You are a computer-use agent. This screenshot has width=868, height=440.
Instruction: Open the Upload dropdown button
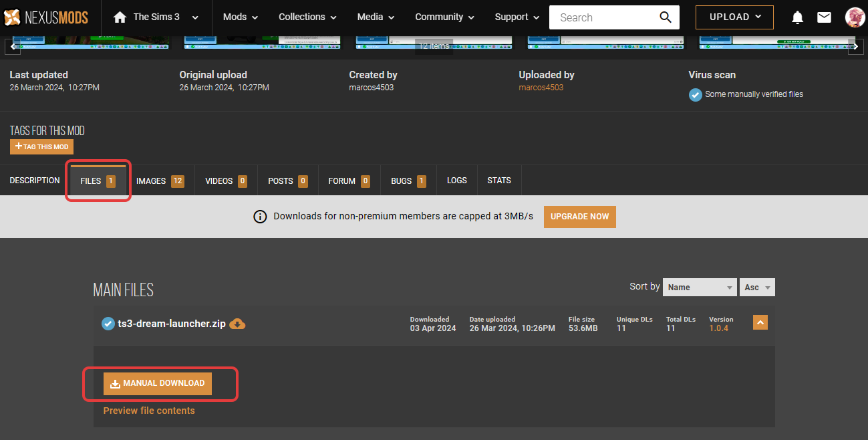[x=734, y=17]
